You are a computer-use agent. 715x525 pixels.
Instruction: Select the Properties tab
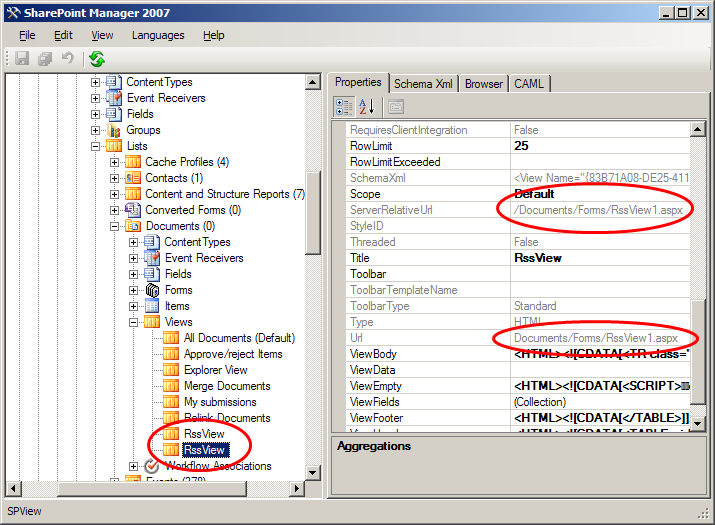pos(358,83)
